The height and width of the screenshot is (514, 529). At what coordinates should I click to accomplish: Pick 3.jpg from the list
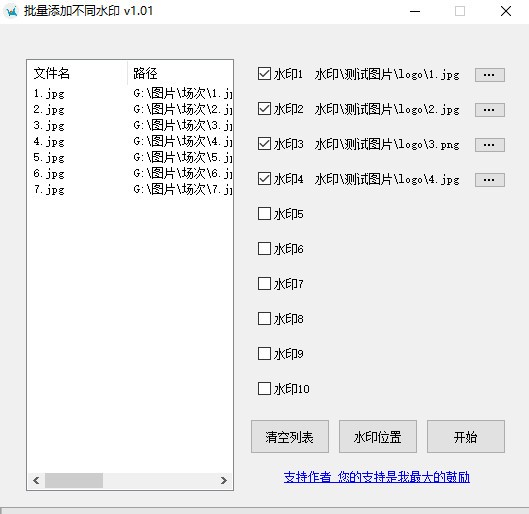click(x=49, y=126)
